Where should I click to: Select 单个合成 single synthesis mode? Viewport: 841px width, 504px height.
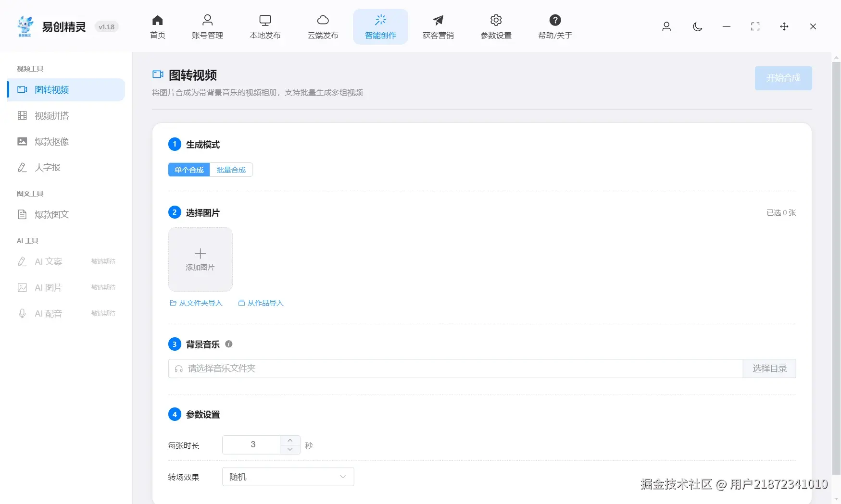(x=188, y=170)
